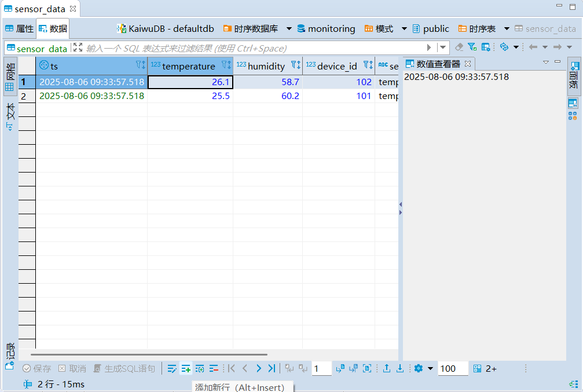
Task: Switch to the 属性 (Properties) tab
Action: click(20, 28)
